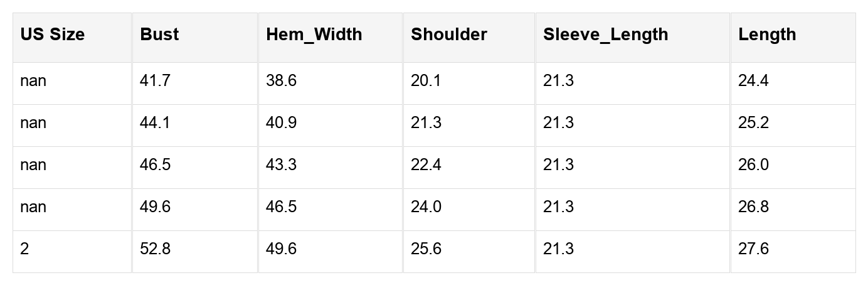The width and height of the screenshot is (868, 285).
Task: Select the Length column header
Action: tap(767, 35)
